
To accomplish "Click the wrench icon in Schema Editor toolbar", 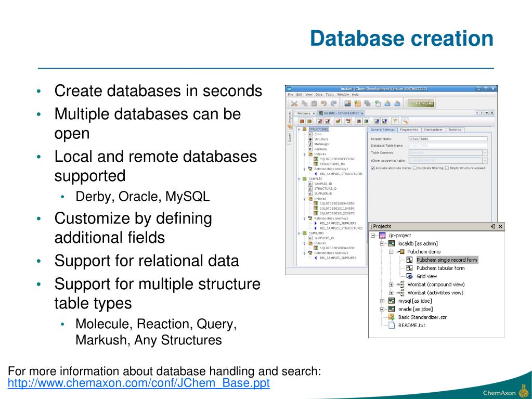I will [x=405, y=121].
